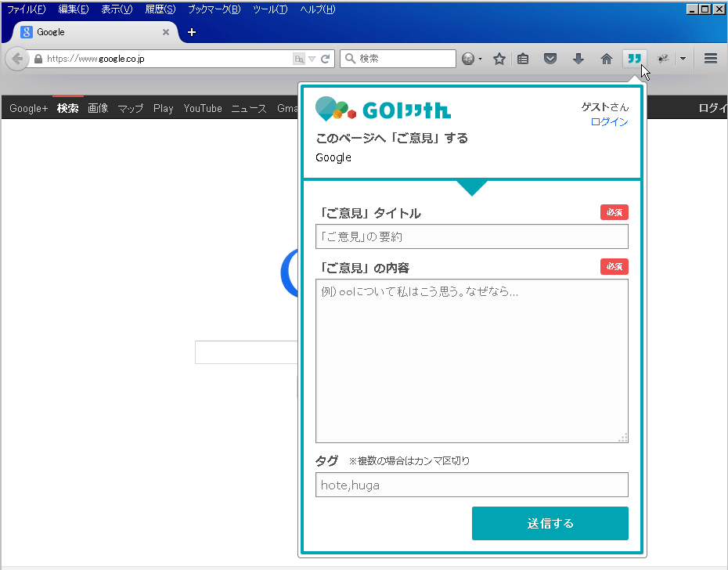Close the Google tab
The width and height of the screenshot is (728, 570).
click(x=166, y=32)
